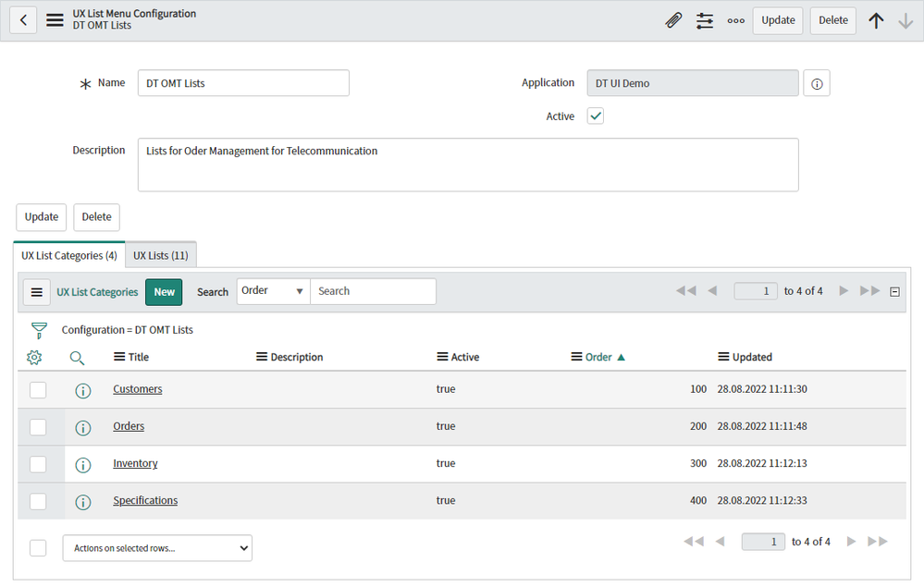Jump to last page in bottom pager

tap(878, 541)
